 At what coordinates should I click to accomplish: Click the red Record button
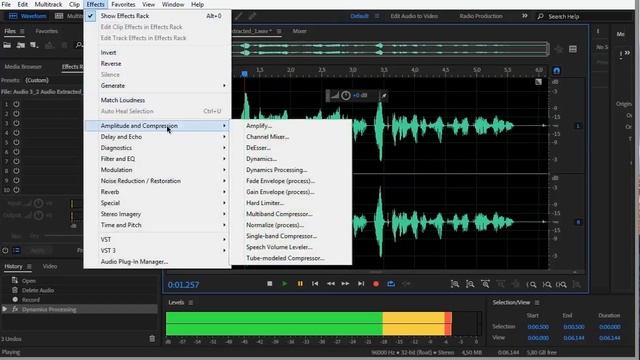[376, 284]
